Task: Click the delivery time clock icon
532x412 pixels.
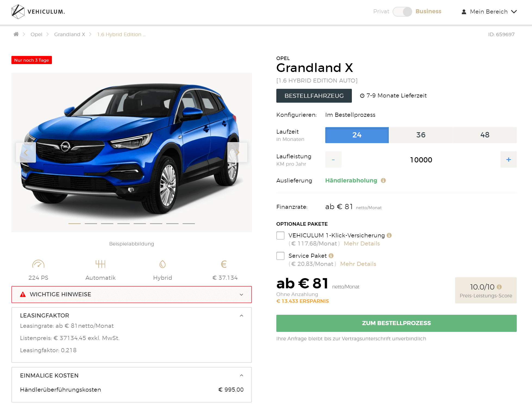Action: [362, 96]
